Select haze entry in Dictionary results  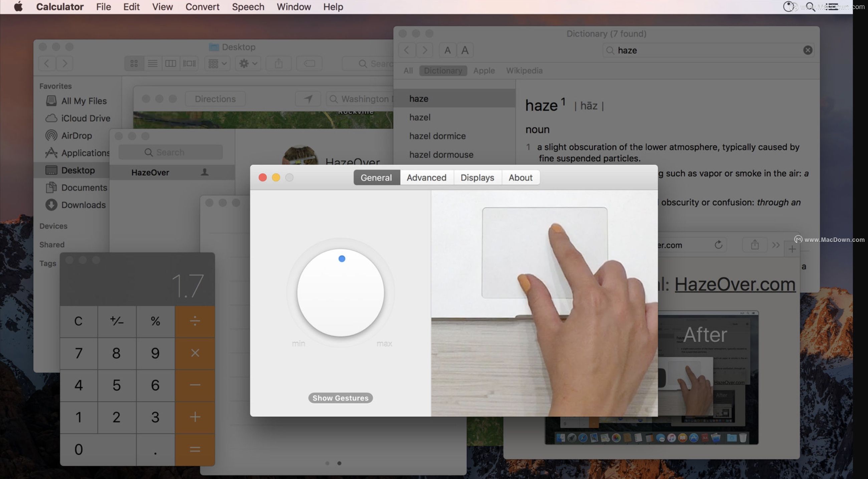[x=454, y=99]
